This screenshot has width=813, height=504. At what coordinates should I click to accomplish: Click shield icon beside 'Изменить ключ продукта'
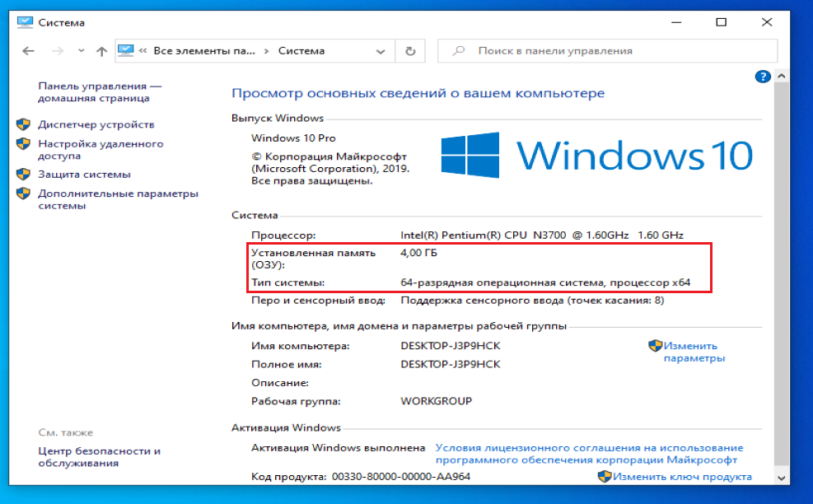click(605, 477)
